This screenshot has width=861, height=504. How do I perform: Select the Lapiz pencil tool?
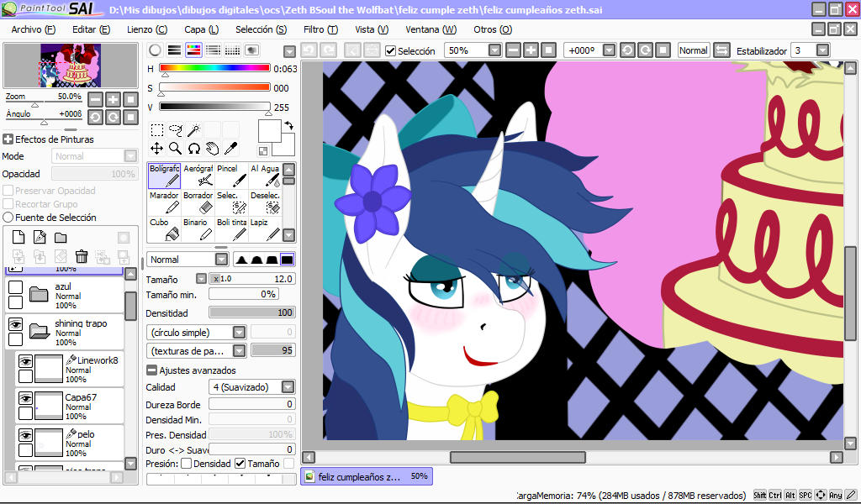pos(265,229)
